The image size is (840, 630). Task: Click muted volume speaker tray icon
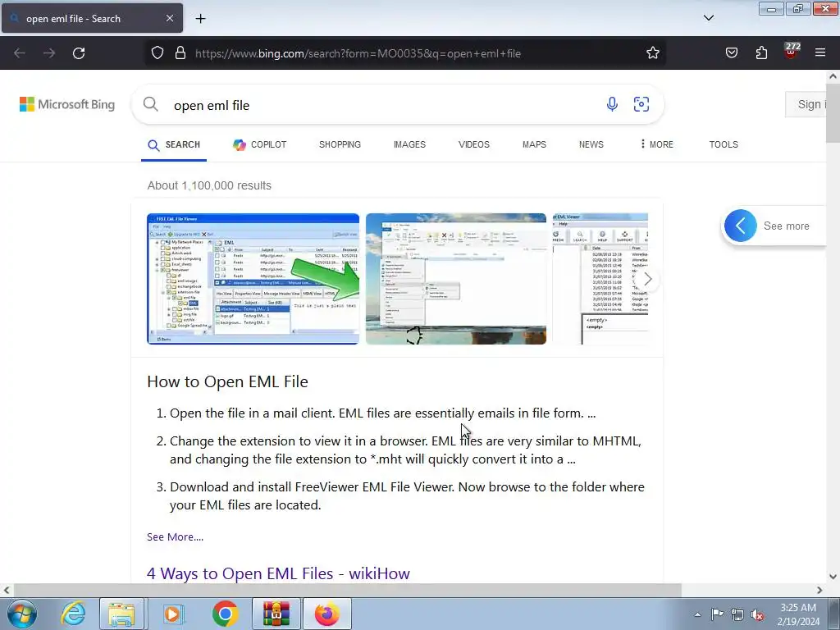(x=757, y=614)
